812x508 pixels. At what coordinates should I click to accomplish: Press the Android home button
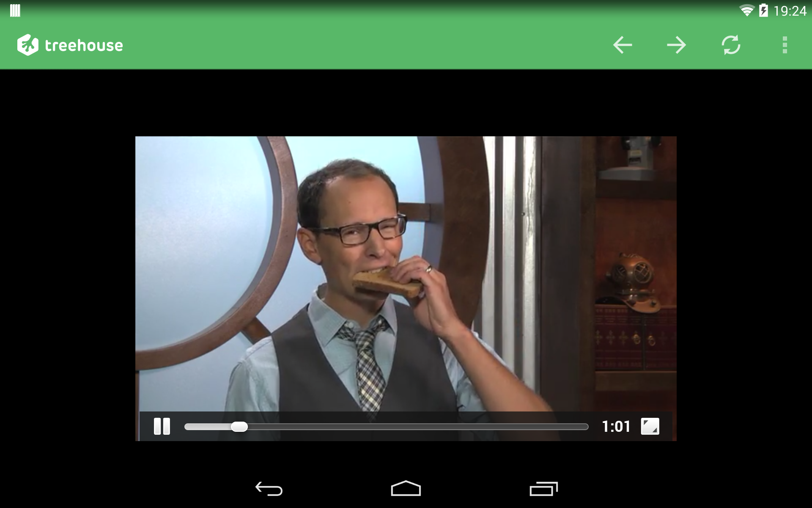(406, 488)
